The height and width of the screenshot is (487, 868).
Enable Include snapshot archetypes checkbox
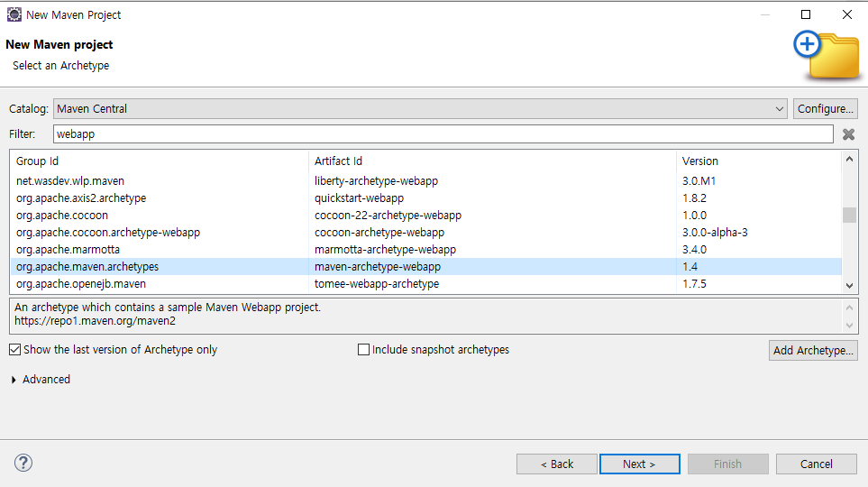tap(364, 350)
